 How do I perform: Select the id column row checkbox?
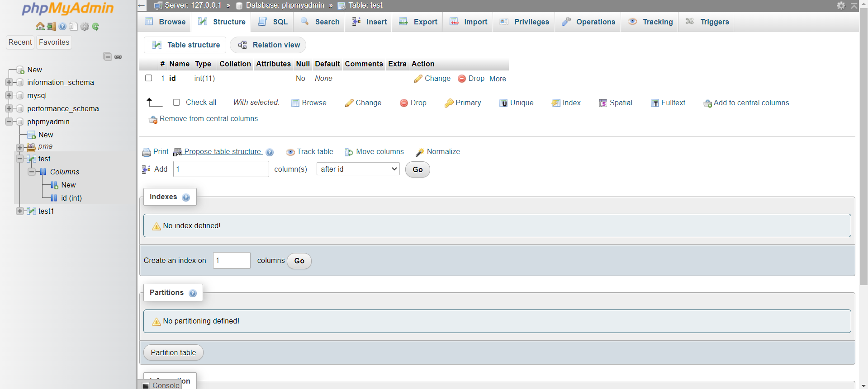[148, 78]
